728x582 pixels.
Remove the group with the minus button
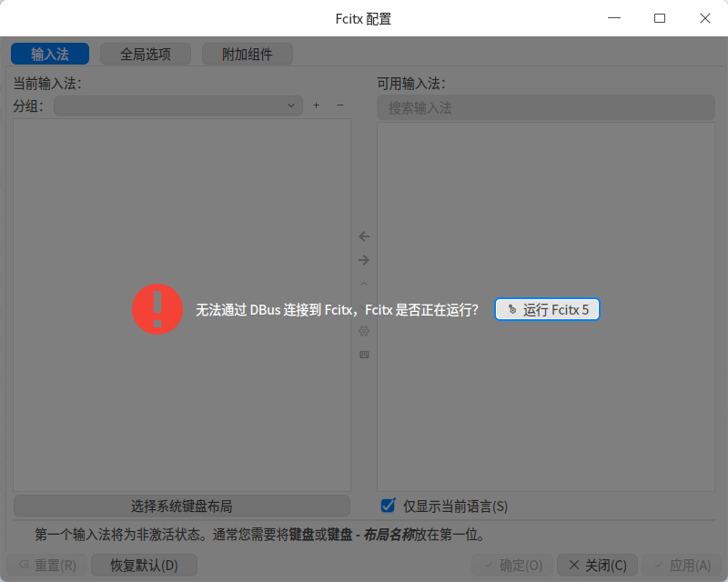pos(340,105)
